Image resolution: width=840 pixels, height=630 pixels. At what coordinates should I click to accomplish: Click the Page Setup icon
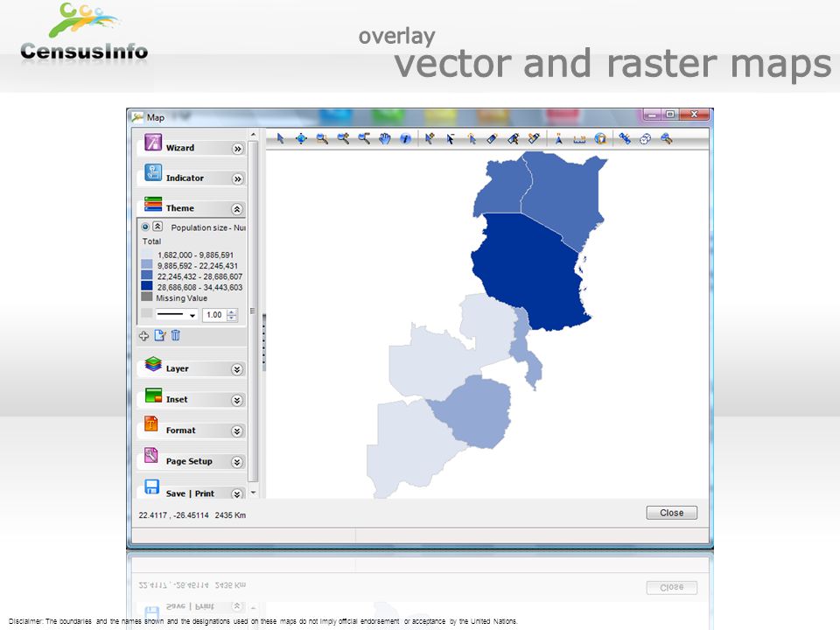click(151, 455)
